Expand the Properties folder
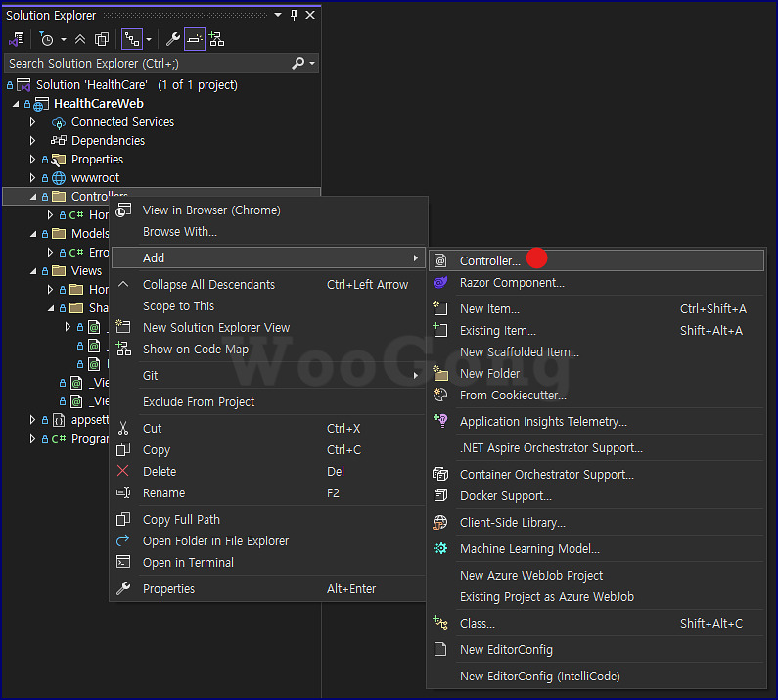This screenshot has width=778, height=700. (x=32, y=160)
